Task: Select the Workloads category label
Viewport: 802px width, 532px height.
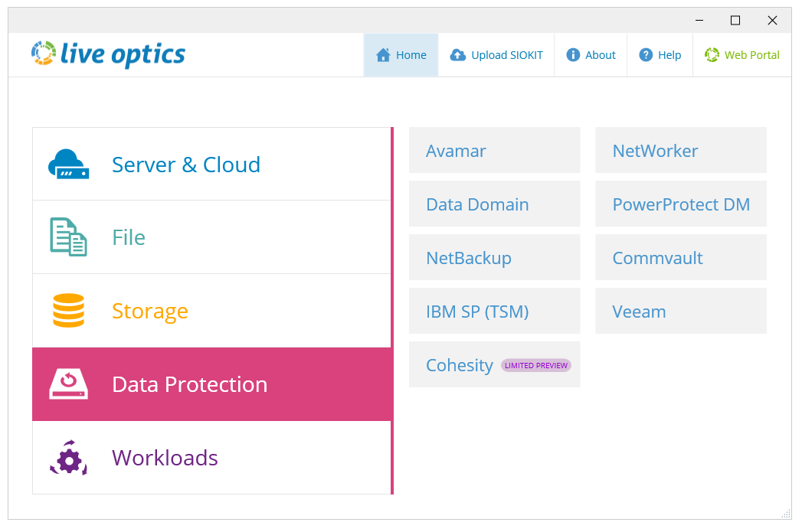Action: [x=165, y=458]
